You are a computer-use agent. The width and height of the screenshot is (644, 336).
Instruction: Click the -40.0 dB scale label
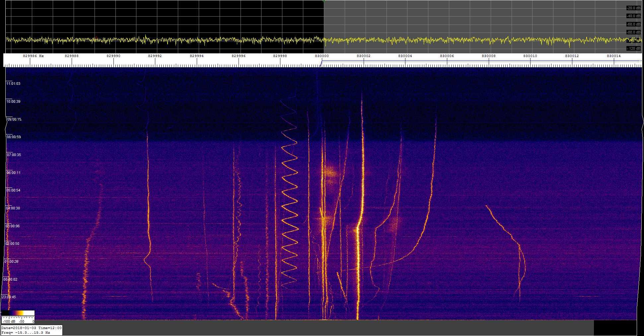[633, 16]
